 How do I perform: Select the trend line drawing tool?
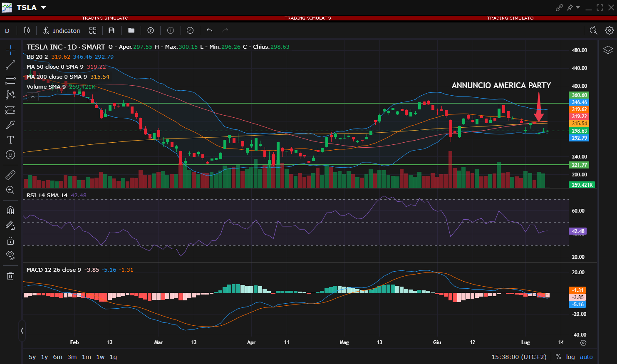coord(10,65)
